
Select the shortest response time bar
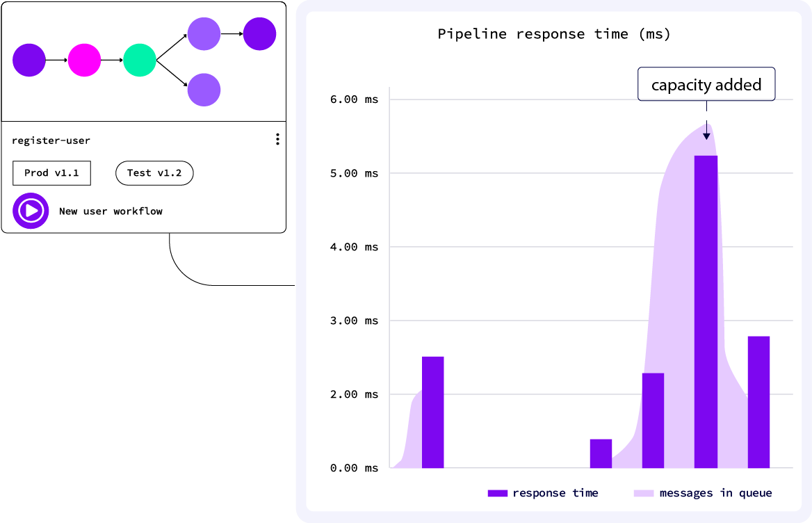601,453
